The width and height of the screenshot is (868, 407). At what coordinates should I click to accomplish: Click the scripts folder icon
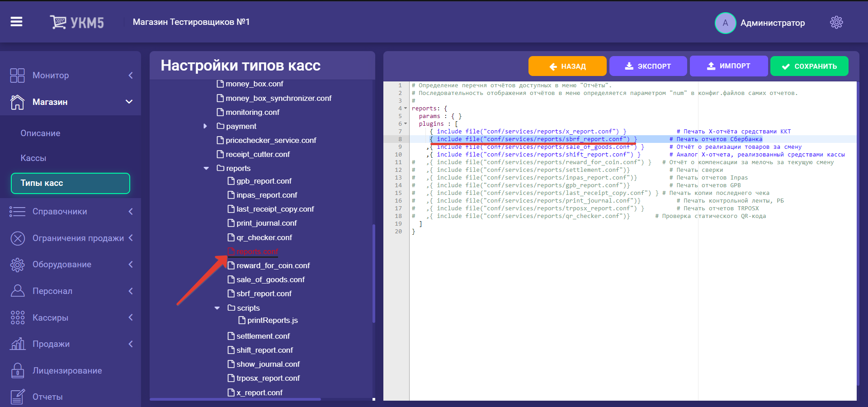(x=231, y=308)
